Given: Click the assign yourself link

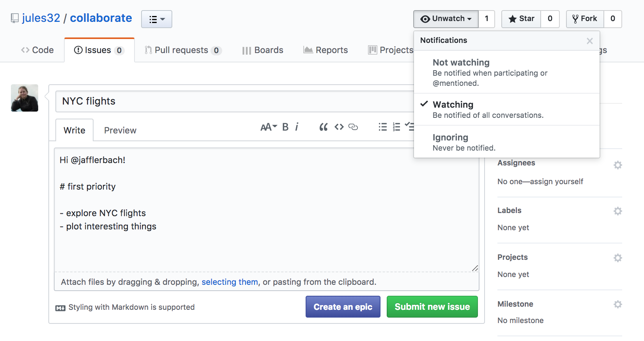Looking at the screenshot, I should pos(557,181).
